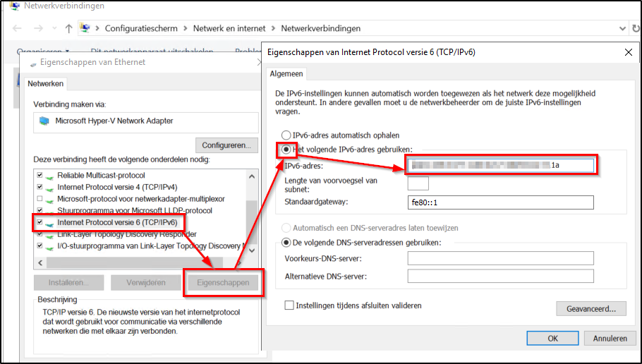Click the components list scroll up arrow
The height and width of the screenshot is (364, 642).
pyautogui.click(x=252, y=176)
